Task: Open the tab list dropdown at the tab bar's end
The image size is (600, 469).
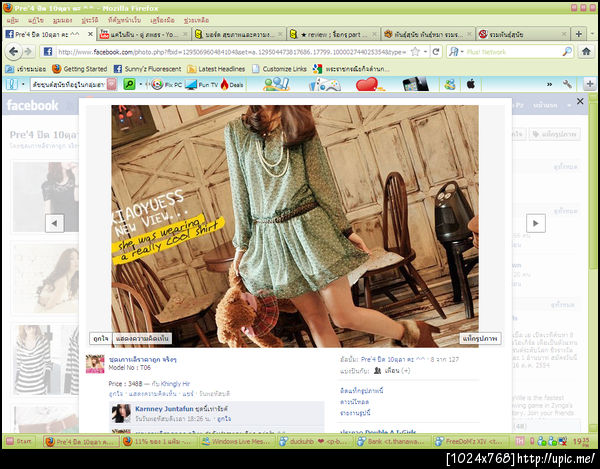Action: tap(592, 34)
